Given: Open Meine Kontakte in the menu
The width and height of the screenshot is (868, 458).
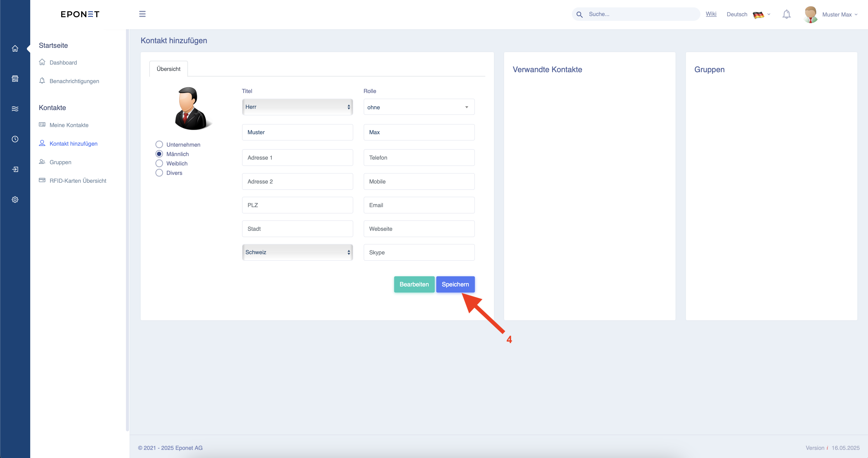Looking at the screenshot, I should 69,125.
